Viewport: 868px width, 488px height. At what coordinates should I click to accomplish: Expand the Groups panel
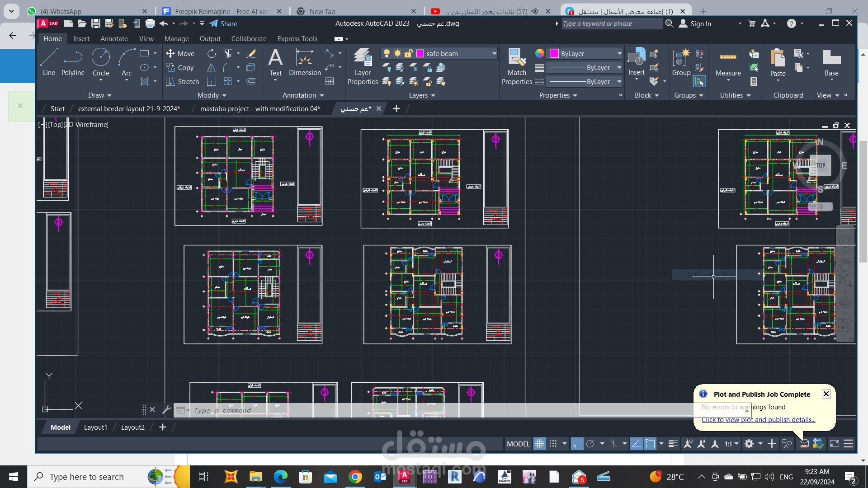coord(689,95)
